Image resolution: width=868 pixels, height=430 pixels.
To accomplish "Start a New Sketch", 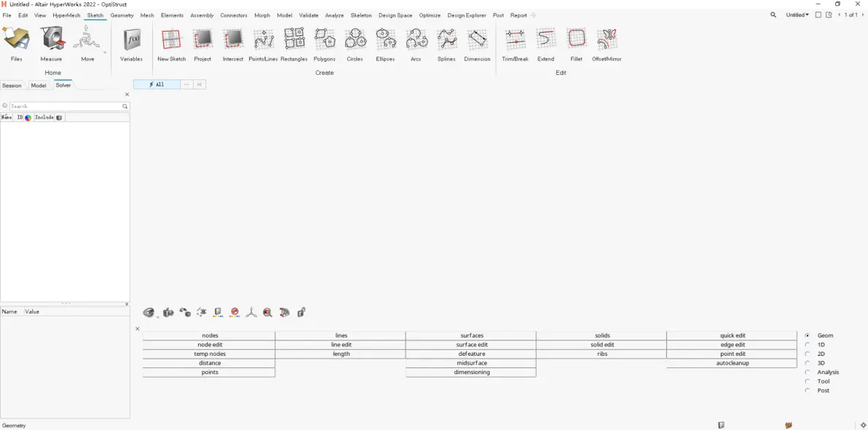I will pos(172,44).
